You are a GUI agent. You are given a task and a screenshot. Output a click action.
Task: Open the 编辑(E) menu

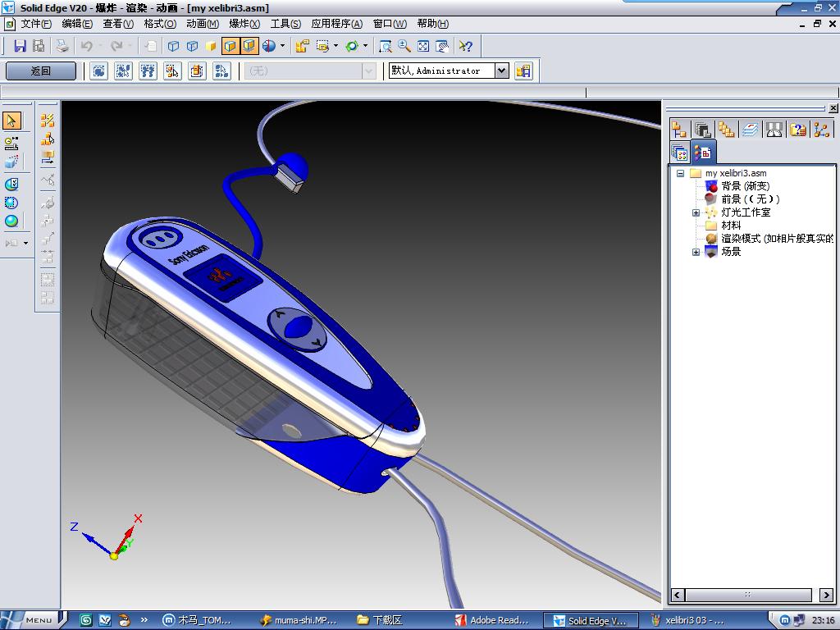77,24
